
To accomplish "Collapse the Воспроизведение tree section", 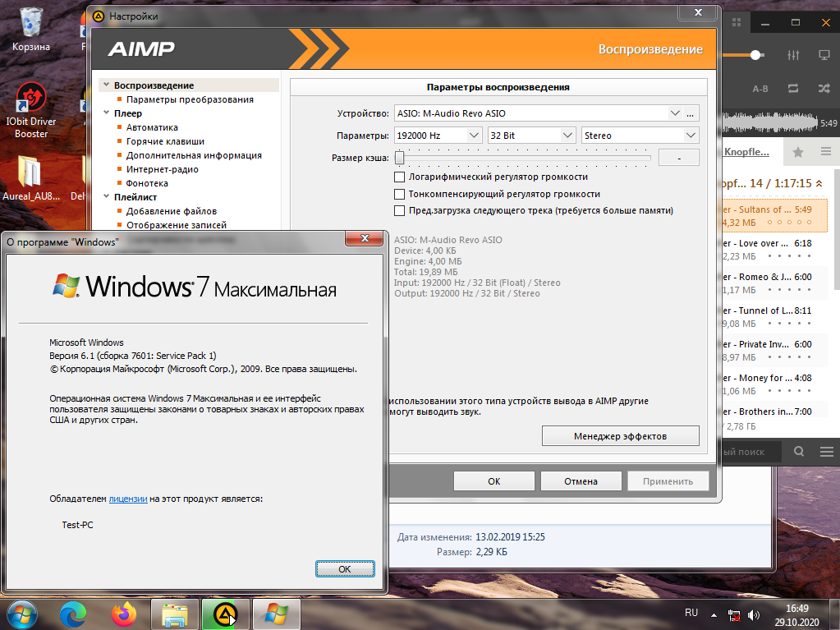I will pos(106,85).
